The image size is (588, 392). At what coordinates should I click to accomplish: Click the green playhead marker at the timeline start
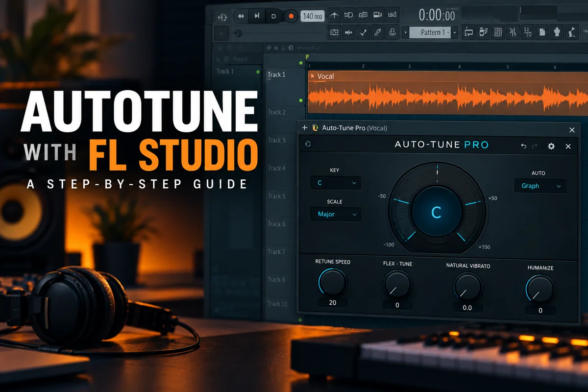(307, 58)
